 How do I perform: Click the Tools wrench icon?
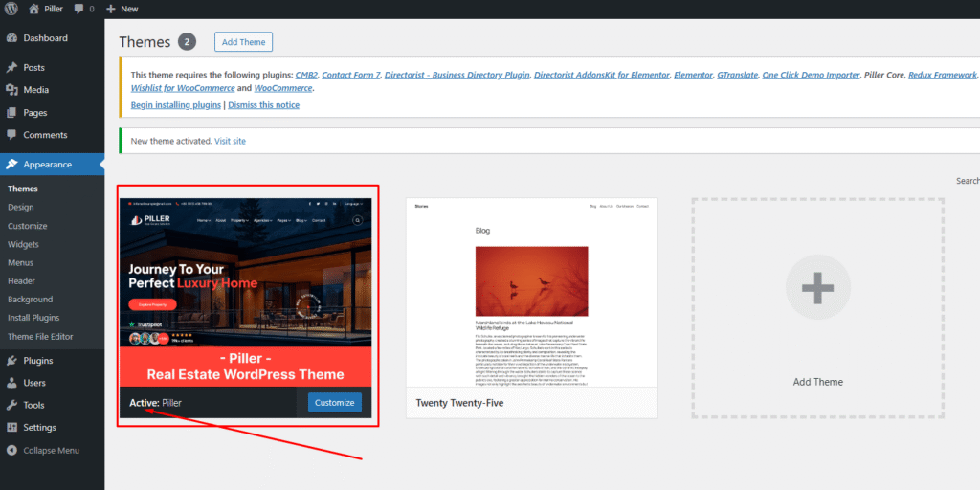11,405
